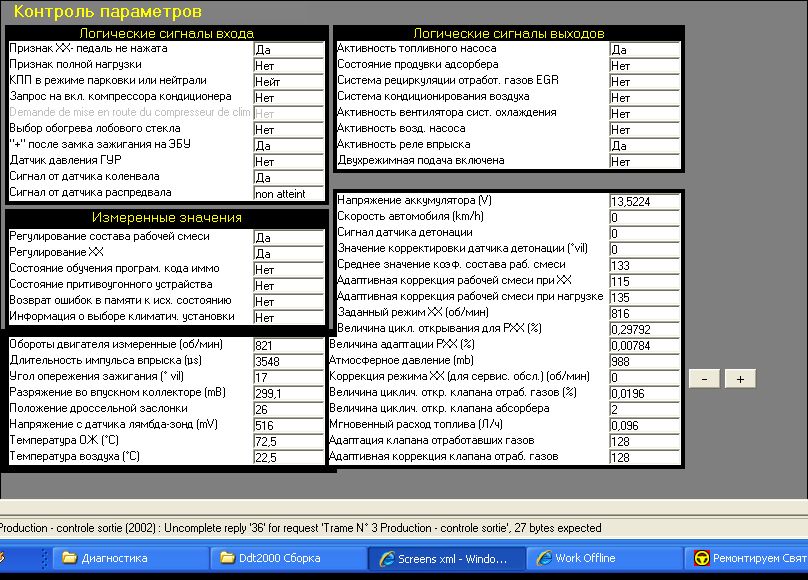Click label 'Сигнал датчика детонации'
Viewport: 808px width, 580px height.
405,232
